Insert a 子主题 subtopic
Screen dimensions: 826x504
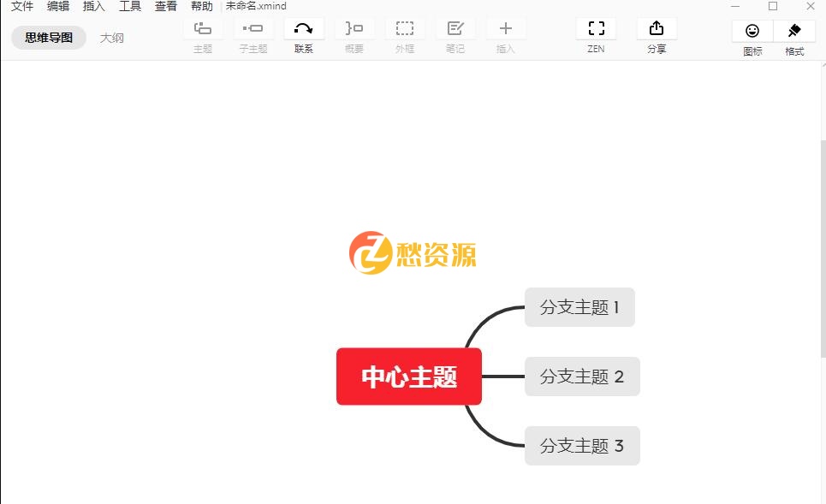pyautogui.click(x=253, y=34)
